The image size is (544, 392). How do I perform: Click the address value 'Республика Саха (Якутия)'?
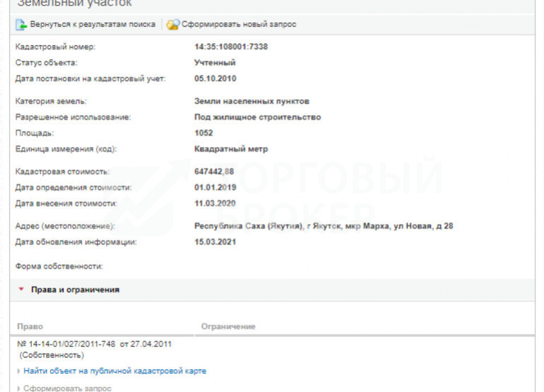coord(249,226)
